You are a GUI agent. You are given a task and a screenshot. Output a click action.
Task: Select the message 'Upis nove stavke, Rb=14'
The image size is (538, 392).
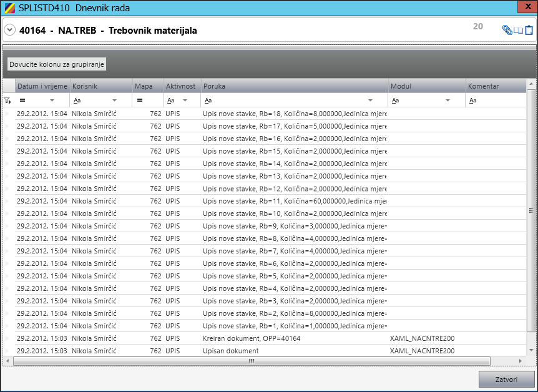pos(295,164)
